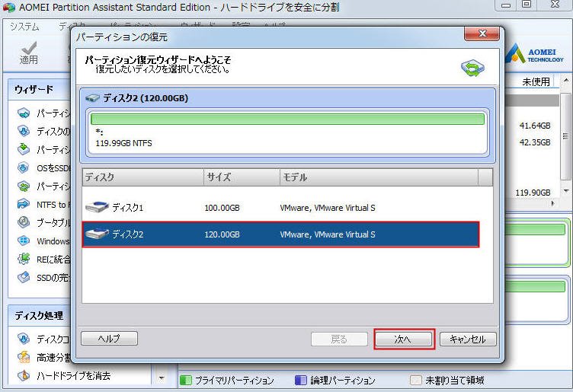The image size is (573, 392).
Task: Click the SSD secure erase icon
Action: click(24, 277)
